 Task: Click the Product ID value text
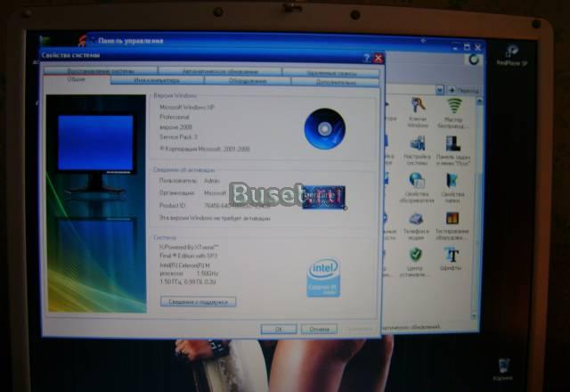(237, 206)
